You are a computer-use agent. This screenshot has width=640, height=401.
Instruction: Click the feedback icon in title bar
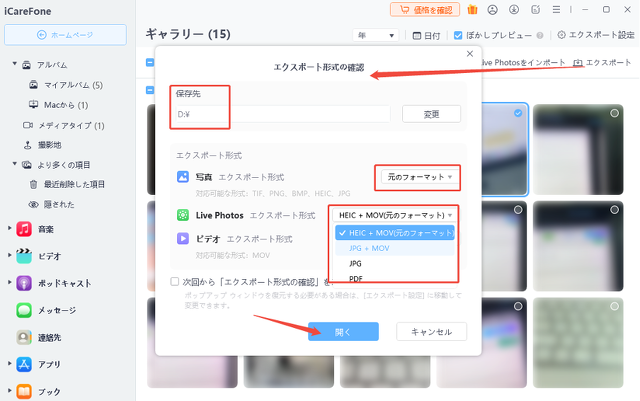coord(536,9)
